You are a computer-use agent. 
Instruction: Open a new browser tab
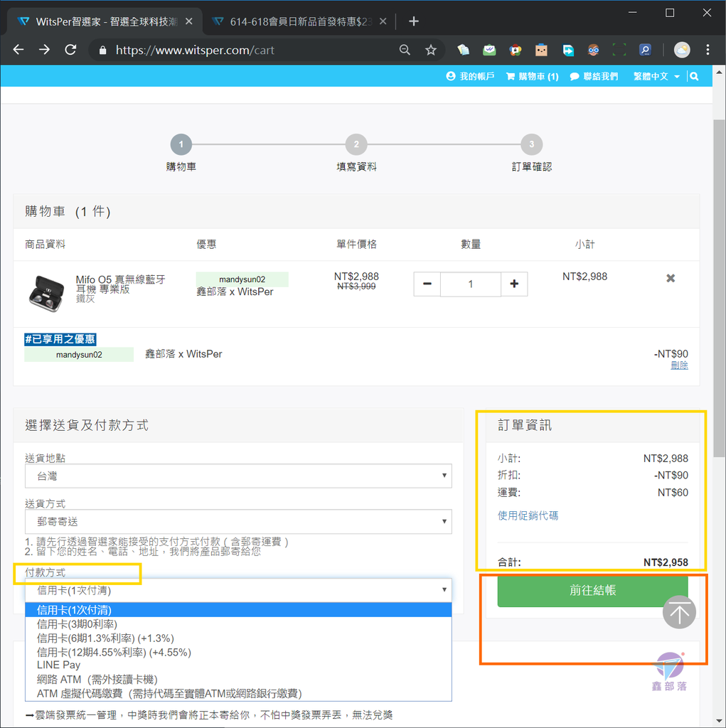[x=414, y=21]
